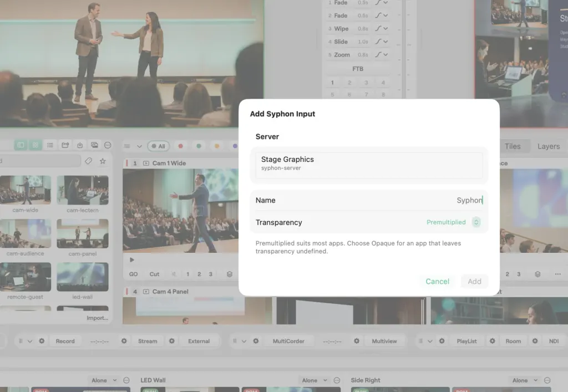Toggle the Record output button
This screenshot has height=392, width=568.
(x=65, y=341)
